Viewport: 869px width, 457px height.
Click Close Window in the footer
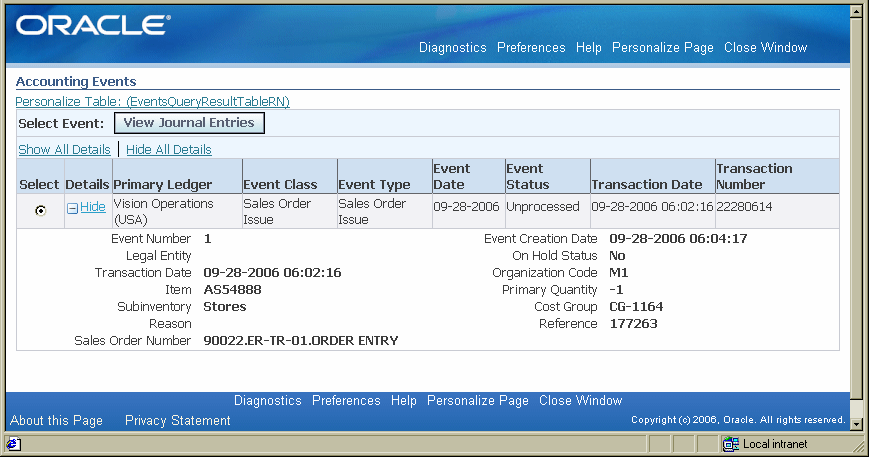(x=581, y=400)
